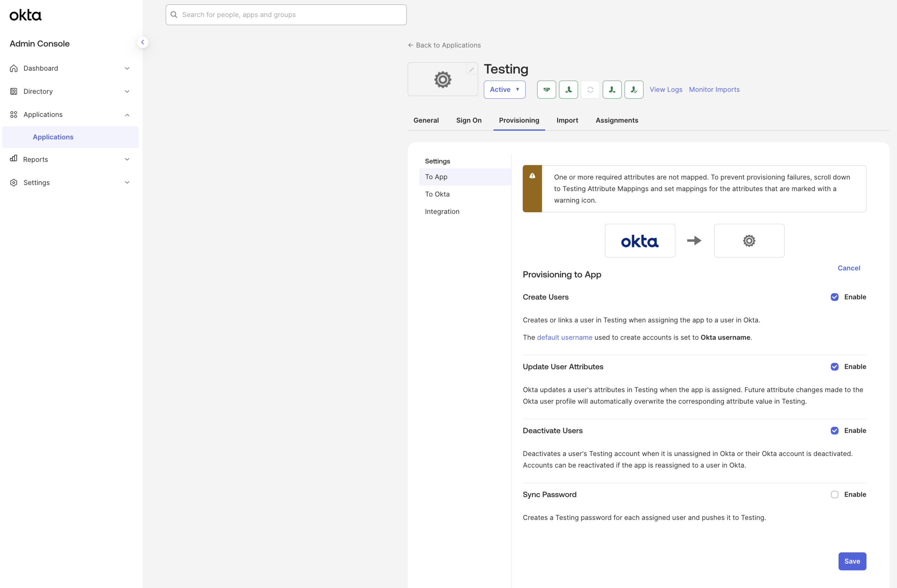Uncheck Update User Attributes Enable checkbox

[x=835, y=366]
